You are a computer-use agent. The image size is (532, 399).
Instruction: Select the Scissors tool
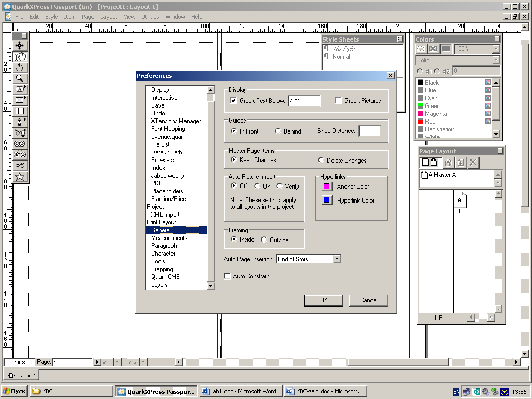20,165
